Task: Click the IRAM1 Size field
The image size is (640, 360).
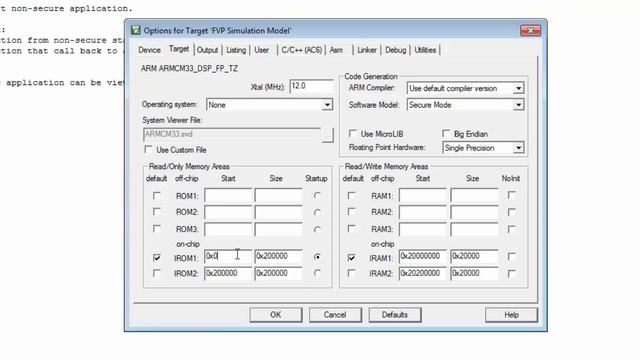Action: click(x=474, y=256)
